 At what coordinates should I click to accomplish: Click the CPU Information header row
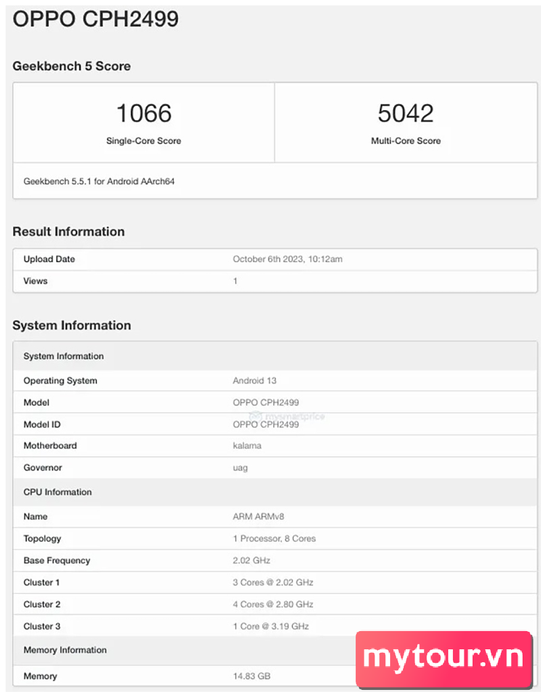coord(275,492)
